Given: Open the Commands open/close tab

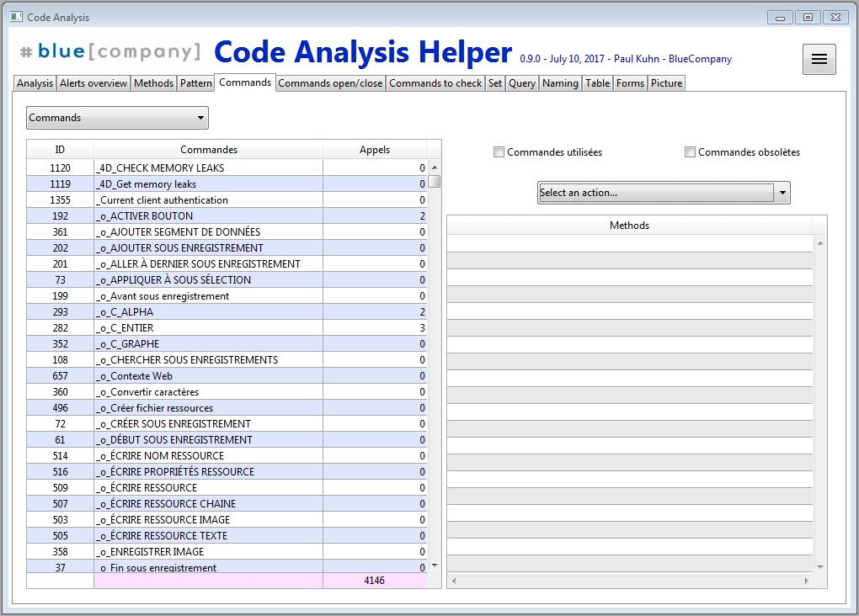Looking at the screenshot, I should click(330, 83).
